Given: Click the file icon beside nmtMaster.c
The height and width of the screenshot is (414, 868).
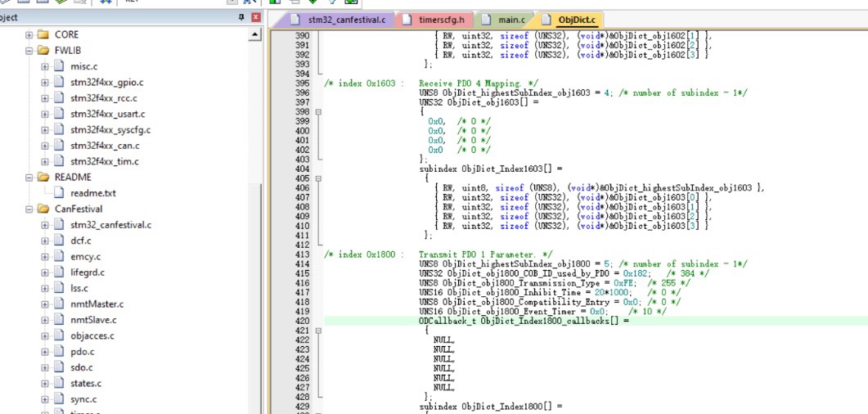Looking at the screenshot, I should pyautogui.click(x=59, y=304).
